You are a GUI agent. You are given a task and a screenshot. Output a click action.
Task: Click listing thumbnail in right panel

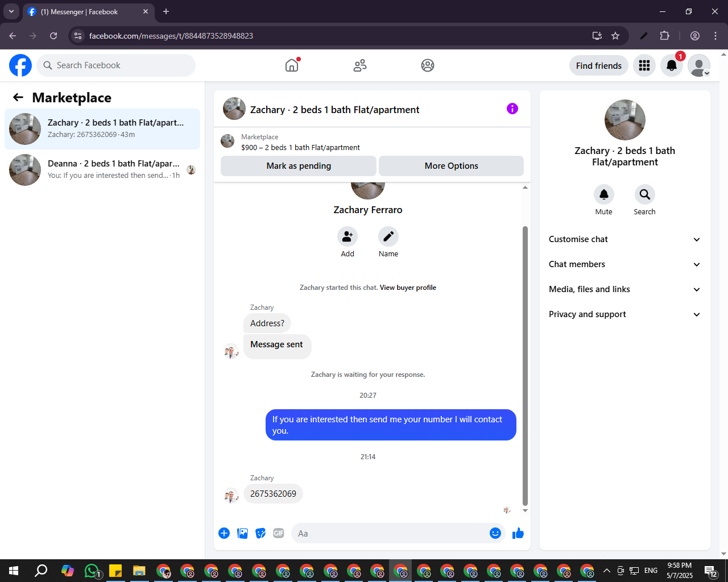(625, 120)
